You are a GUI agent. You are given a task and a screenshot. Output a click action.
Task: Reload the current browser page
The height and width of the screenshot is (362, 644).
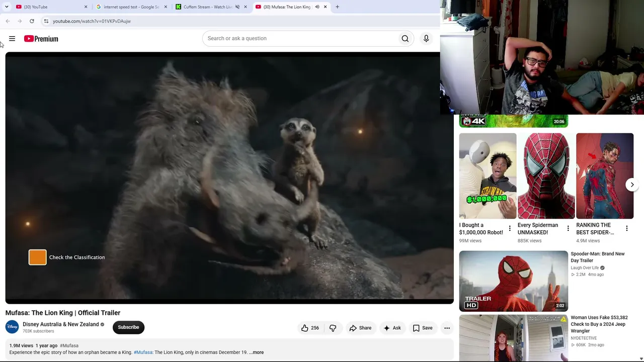[32, 21]
